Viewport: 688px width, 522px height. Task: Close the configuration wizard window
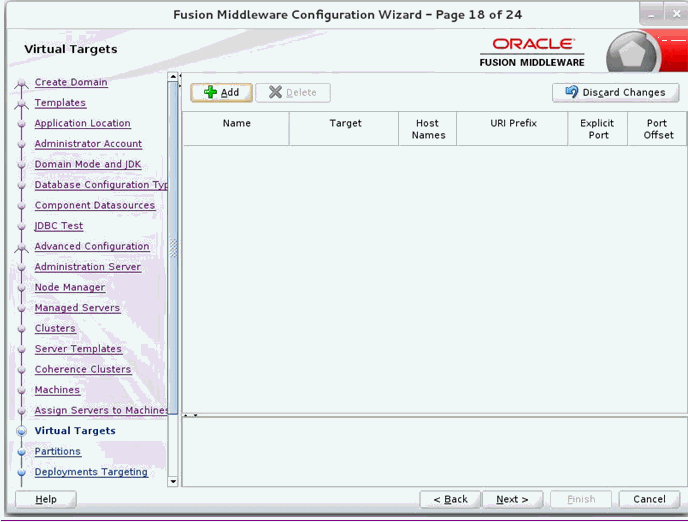tap(676, 14)
